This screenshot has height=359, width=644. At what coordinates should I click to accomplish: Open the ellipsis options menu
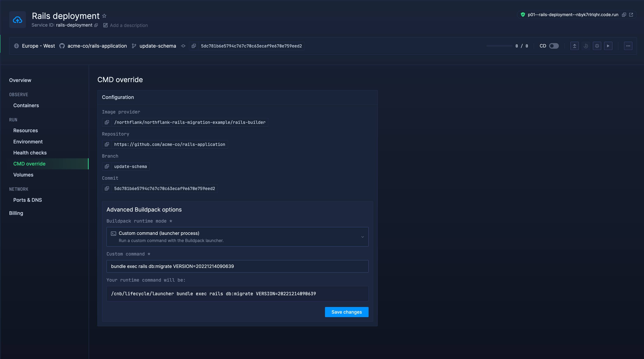tap(628, 46)
